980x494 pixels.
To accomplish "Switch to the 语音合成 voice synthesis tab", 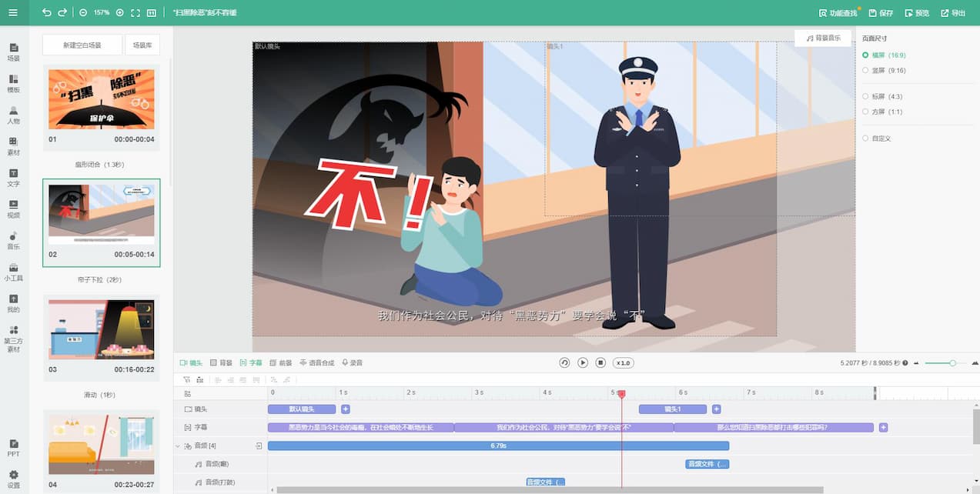I will click(316, 362).
